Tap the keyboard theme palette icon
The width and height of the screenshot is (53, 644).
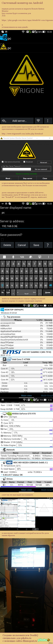pos(31,257)
